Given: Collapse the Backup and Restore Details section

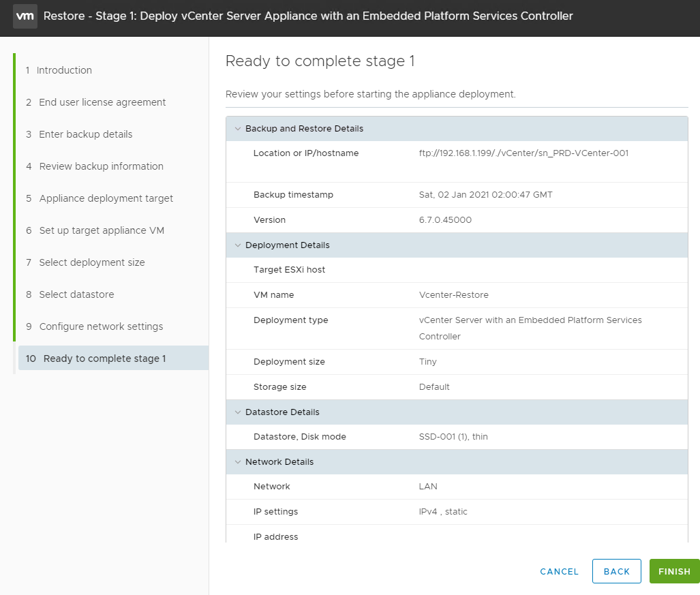Looking at the screenshot, I should 238,129.
